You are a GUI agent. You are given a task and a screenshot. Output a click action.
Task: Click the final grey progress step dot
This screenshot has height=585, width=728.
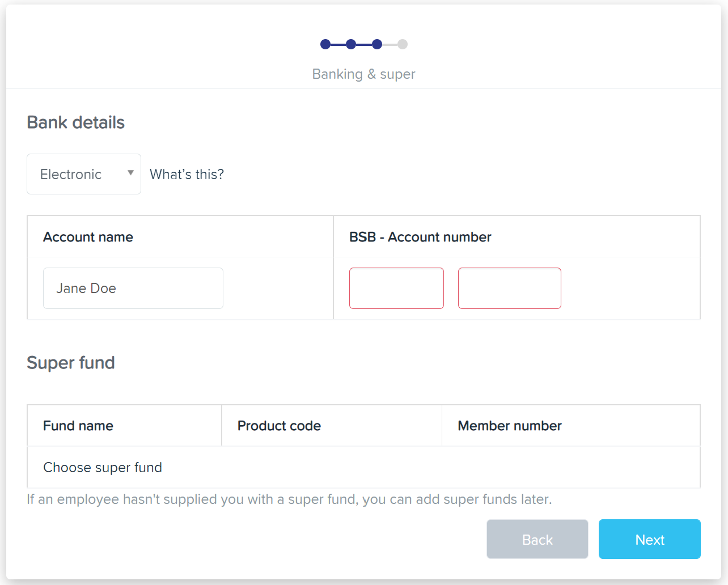click(x=403, y=44)
